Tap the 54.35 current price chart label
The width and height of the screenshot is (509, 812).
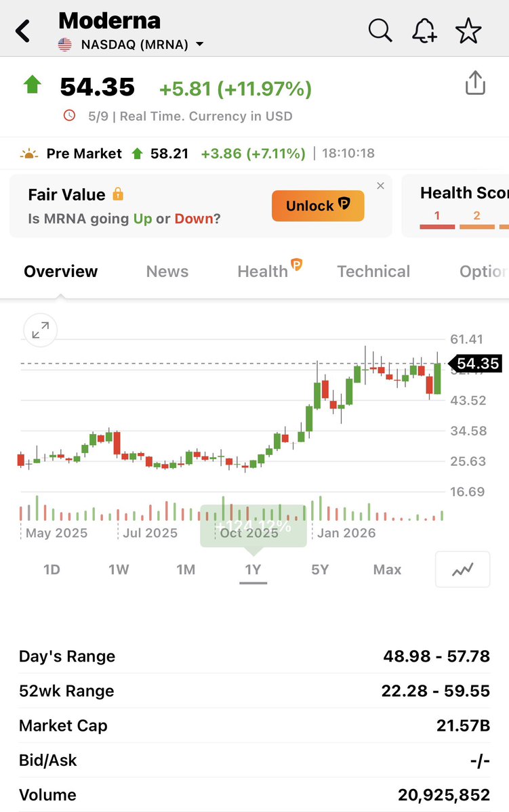coord(475,364)
